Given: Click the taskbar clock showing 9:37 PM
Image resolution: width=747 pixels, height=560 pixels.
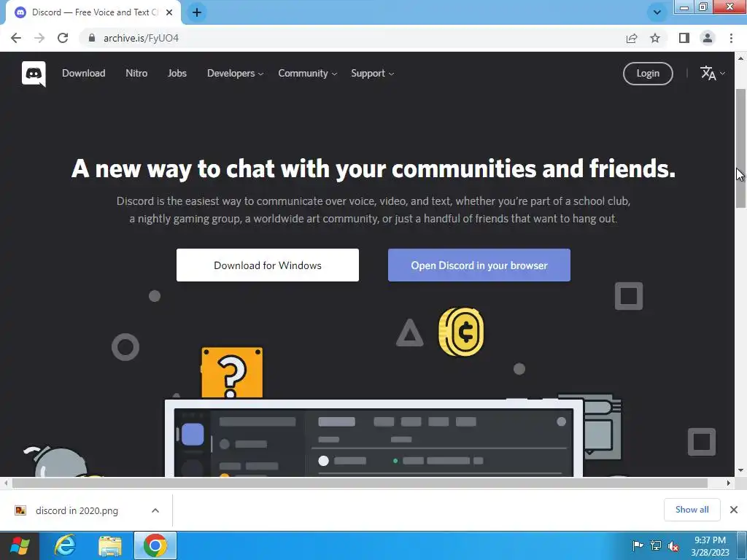Looking at the screenshot, I should pyautogui.click(x=710, y=546).
